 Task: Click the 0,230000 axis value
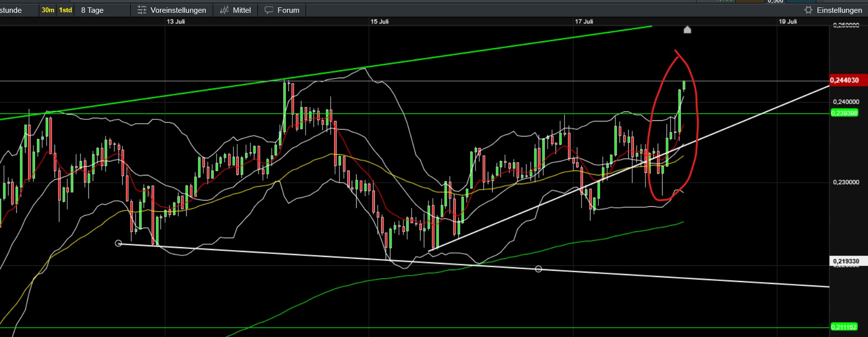coord(846,182)
